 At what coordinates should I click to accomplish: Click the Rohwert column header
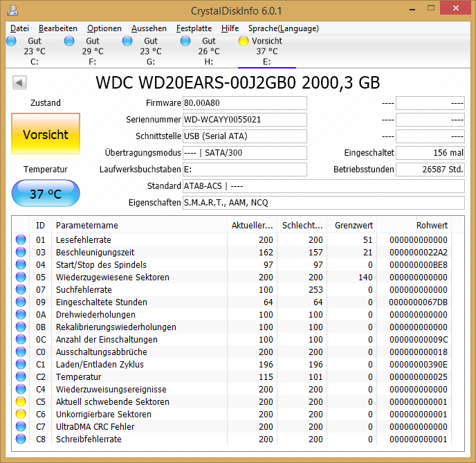click(x=414, y=226)
